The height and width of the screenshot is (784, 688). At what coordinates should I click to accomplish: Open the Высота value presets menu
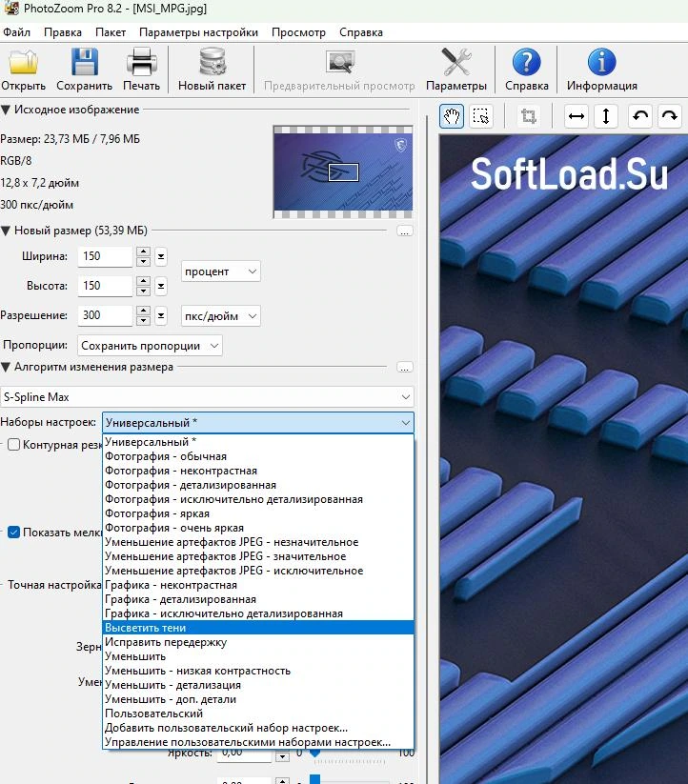tap(161, 286)
